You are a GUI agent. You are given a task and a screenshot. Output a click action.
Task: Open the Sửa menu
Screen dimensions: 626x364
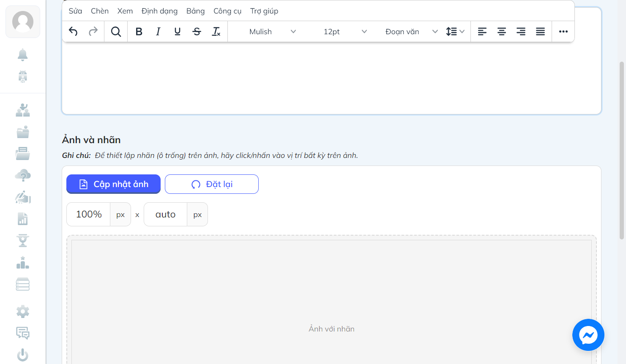(x=76, y=11)
